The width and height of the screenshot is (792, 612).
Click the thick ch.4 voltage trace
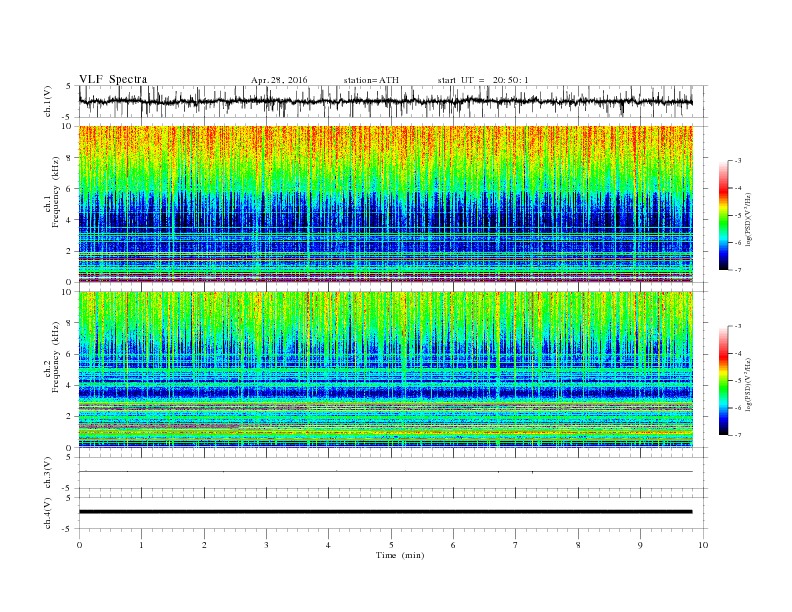click(385, 512)
